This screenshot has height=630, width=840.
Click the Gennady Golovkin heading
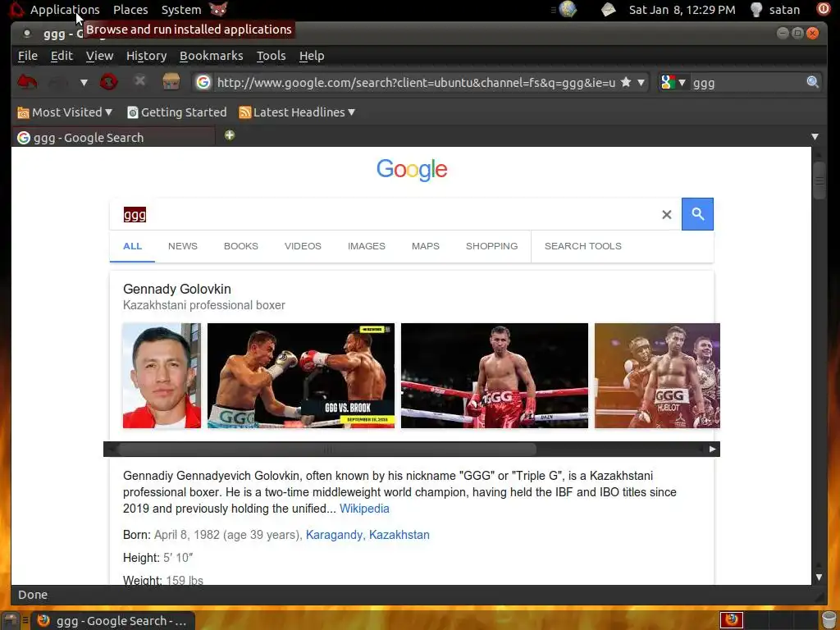coord(177,289)
